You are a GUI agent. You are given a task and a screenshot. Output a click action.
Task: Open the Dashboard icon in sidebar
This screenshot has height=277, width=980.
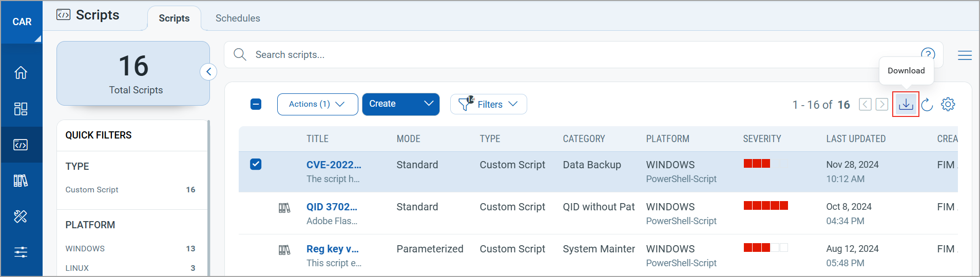click(21, 109)
